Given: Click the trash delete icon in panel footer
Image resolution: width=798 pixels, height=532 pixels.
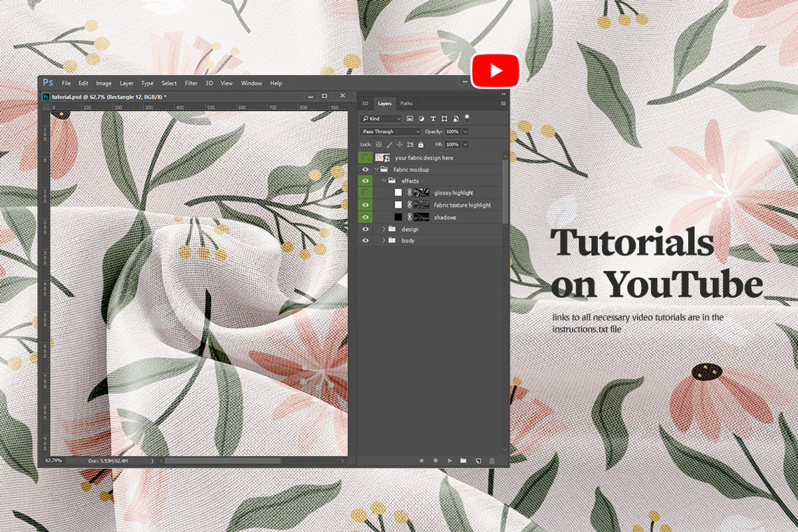Looking at the screenshot, I should coord(492,460).
